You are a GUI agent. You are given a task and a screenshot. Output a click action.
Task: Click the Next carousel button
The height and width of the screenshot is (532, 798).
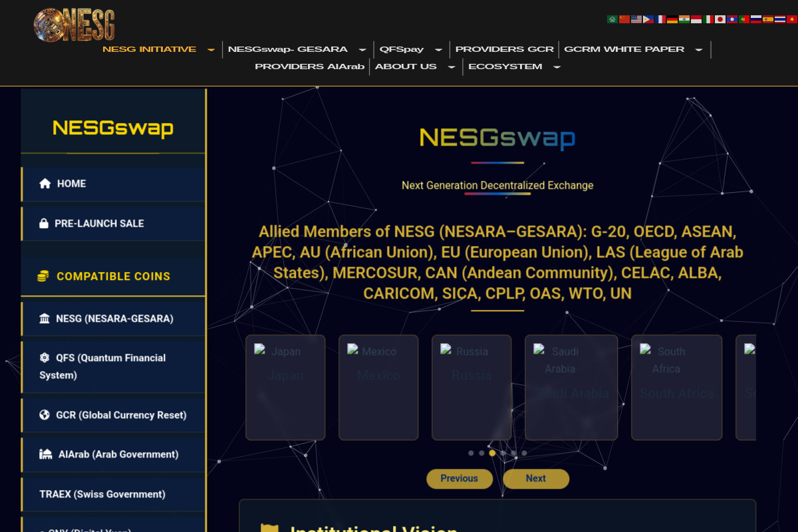[x=536, y=479]
